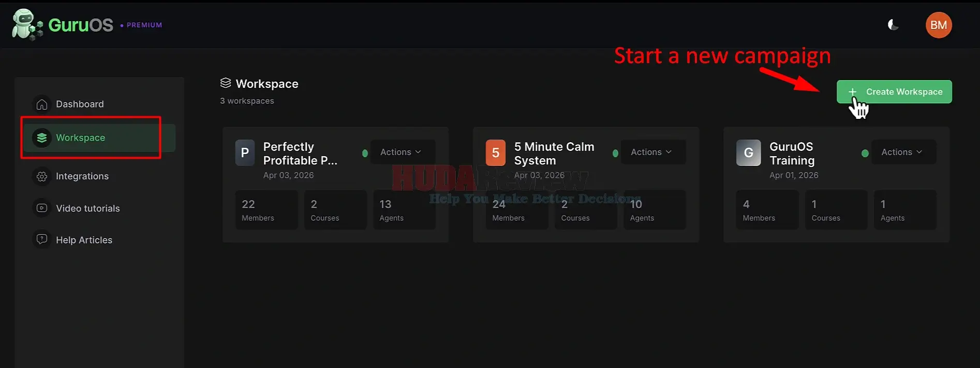Click the plus icon on Create Workspace

(x=852, y=91)
